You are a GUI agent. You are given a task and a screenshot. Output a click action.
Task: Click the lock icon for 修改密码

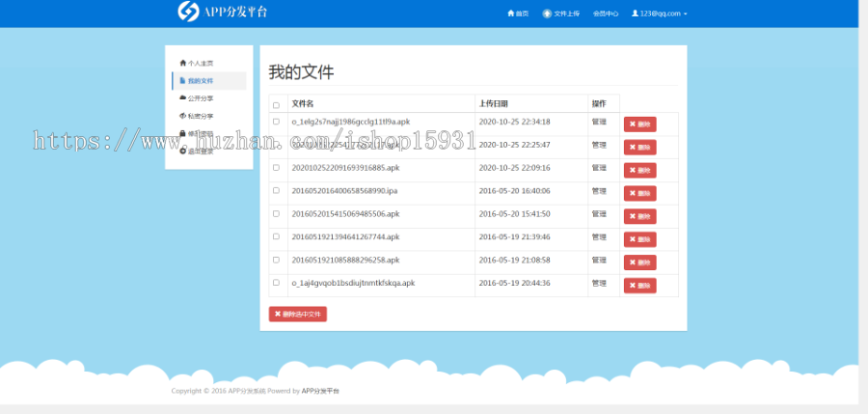pos(183,133)
